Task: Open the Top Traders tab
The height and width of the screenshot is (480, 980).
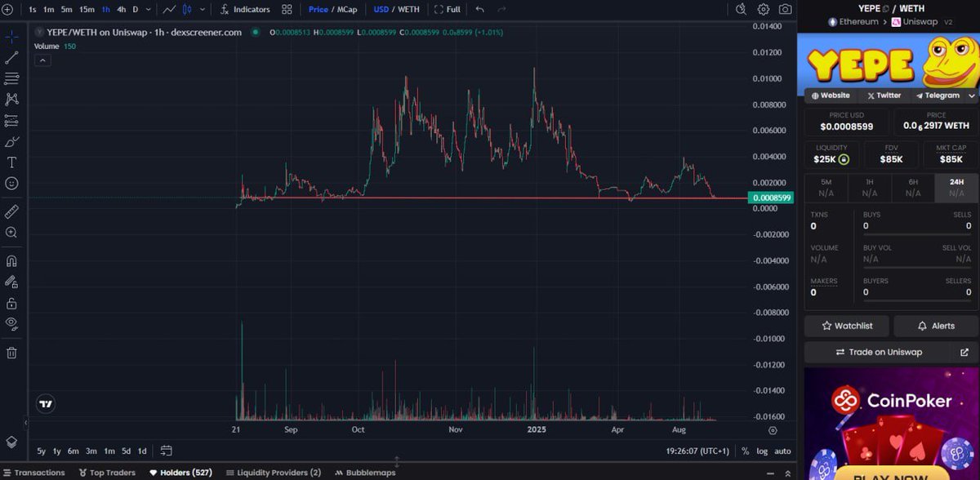Action: (x=106, y=473)
